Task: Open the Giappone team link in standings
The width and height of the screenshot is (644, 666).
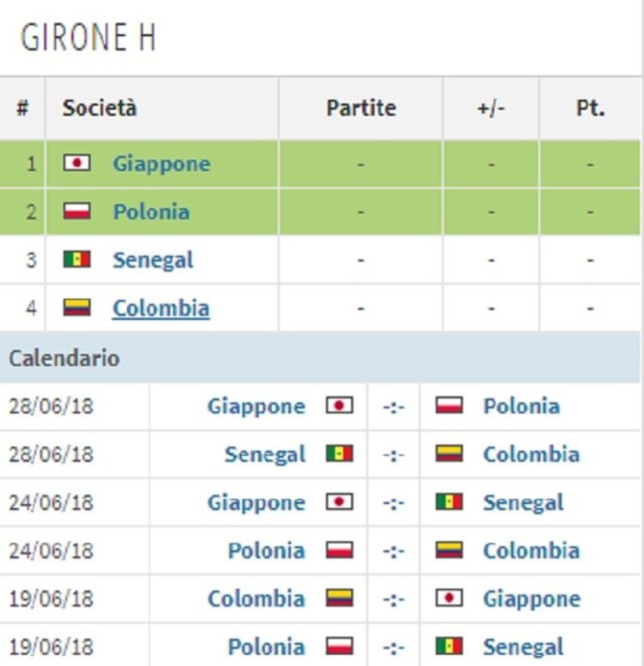Action: [x=161, y=164]
